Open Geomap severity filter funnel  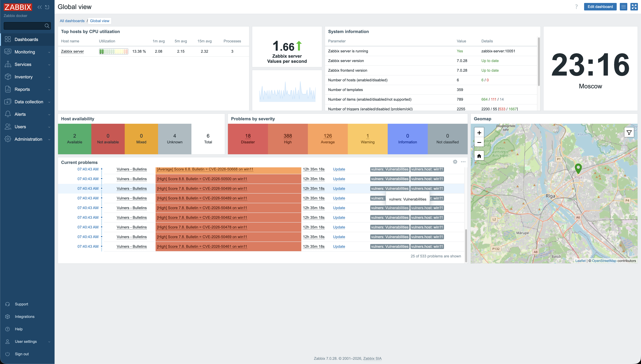click(x=629, y=132)
